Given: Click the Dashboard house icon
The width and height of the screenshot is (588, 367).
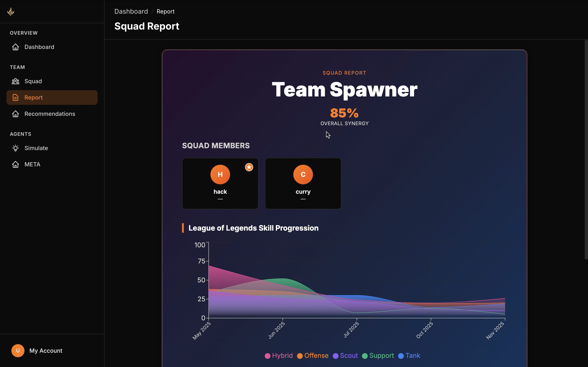Looking at the screenshot, I should (16, 47).
